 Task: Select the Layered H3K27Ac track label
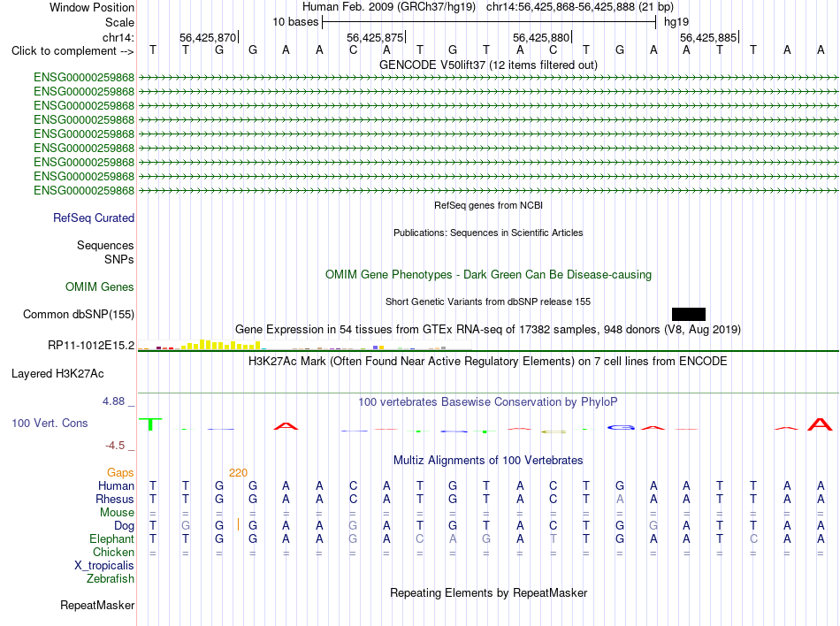tap(57, 374)
